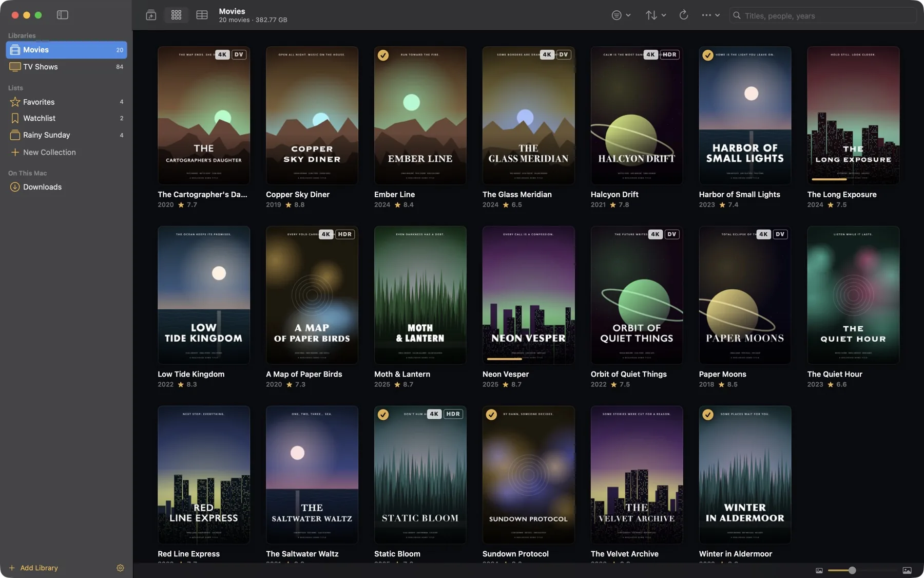Open the sort order dropdown
Image resolution: width=924 pixels, height=578 pixels.
click(x=656, y=15)
